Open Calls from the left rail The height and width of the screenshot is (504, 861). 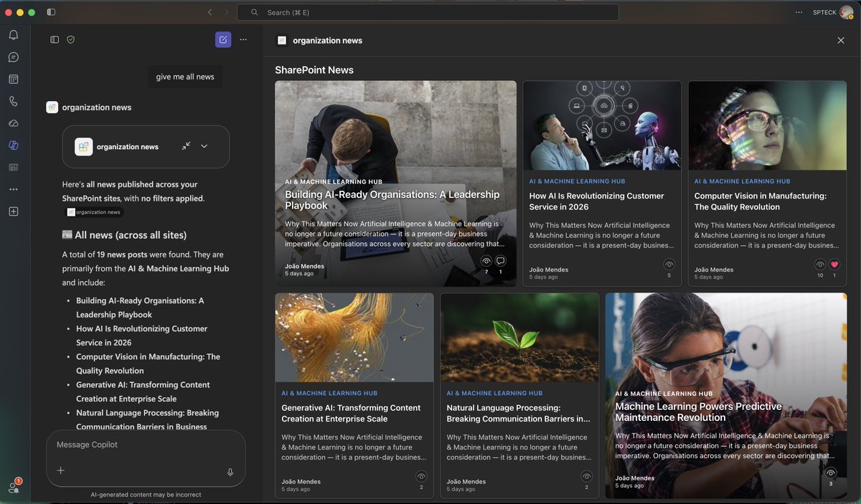coord(13,101)
